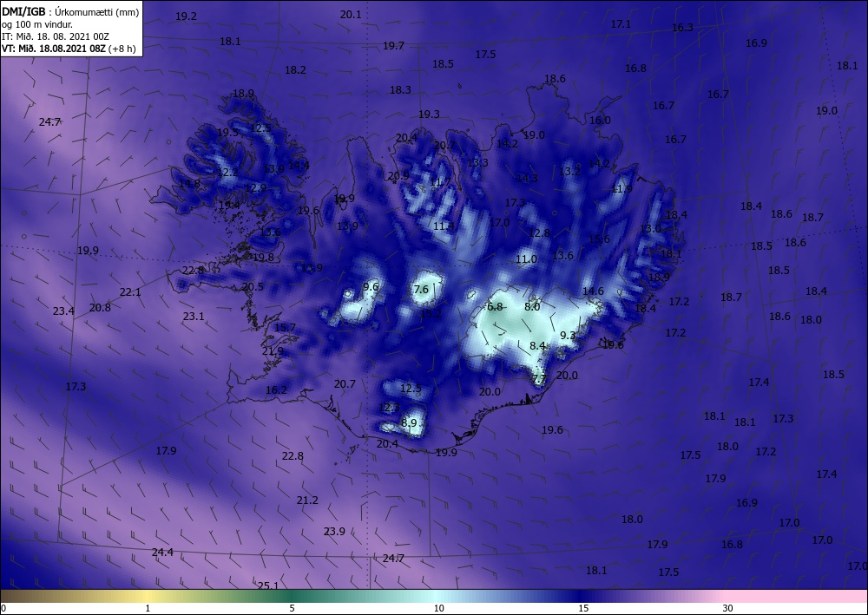The width and height of the screenshot is (868, 615).
Task: Click the map value 14.6
Action: pos(593,291)
